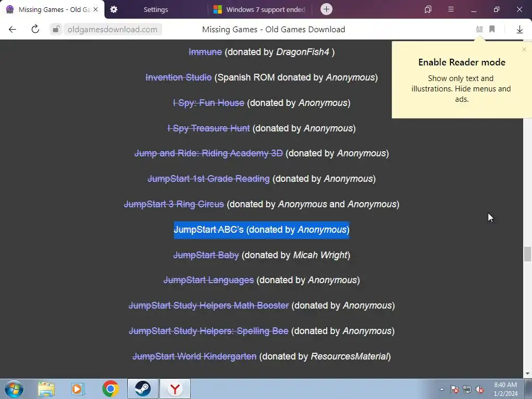
Task: Open Jump and Ride: Riding Academy 3D link
Action: (209, 153)
